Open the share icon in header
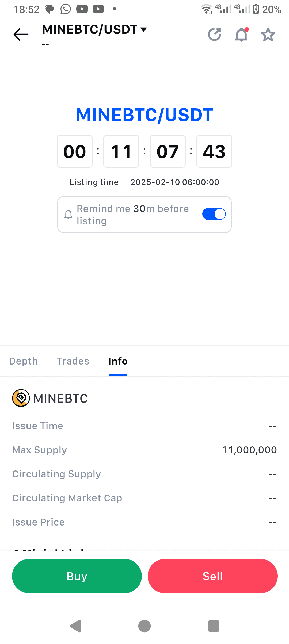Viewport: 289px width, 644px height. [x=215, y=34]
